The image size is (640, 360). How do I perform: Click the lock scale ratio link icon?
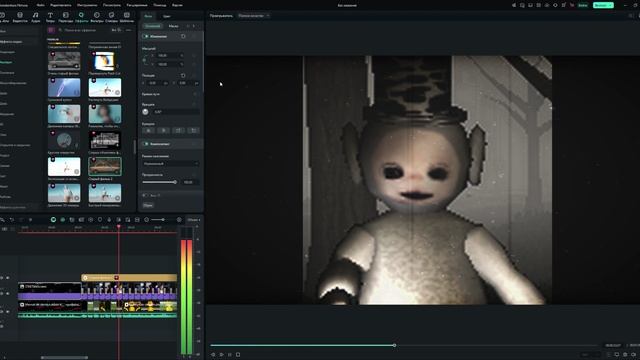144,60
